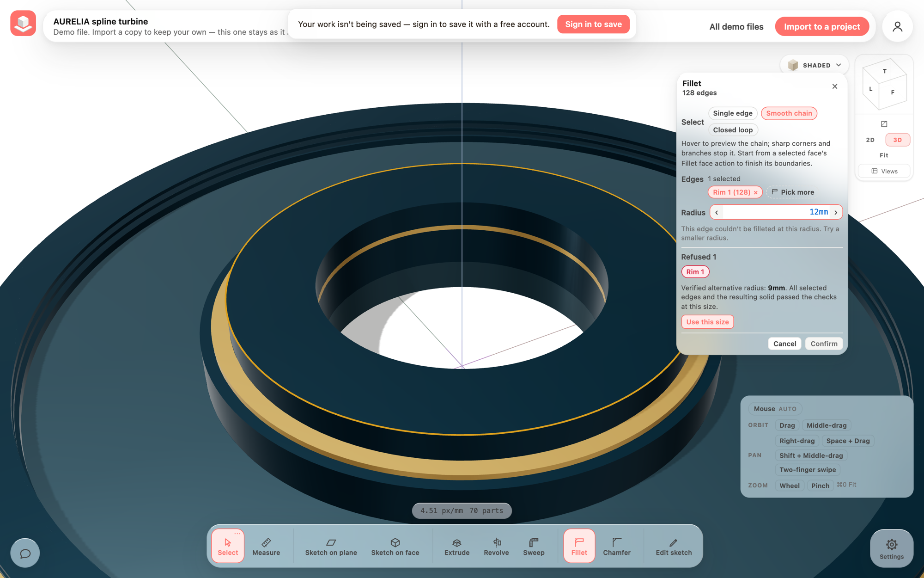Open the user account icon
This screenshot has height=578, width=924.
[x=897, y=26]
